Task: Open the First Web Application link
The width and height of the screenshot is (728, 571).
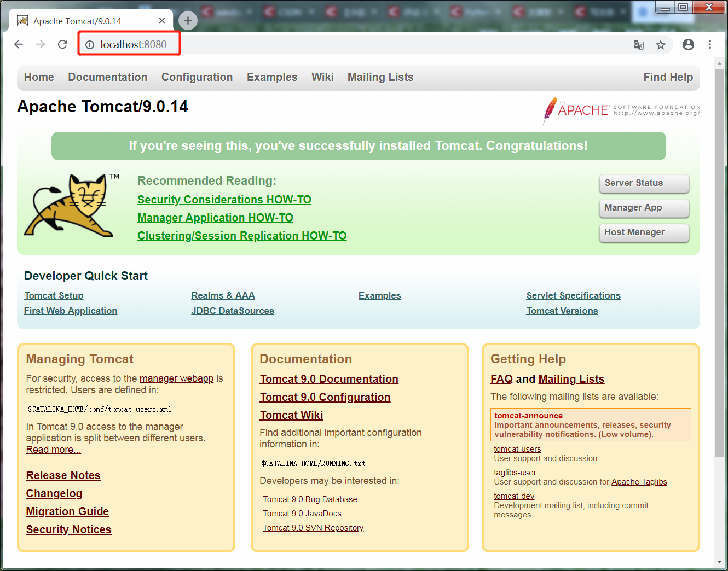Action: coord(71,311)
